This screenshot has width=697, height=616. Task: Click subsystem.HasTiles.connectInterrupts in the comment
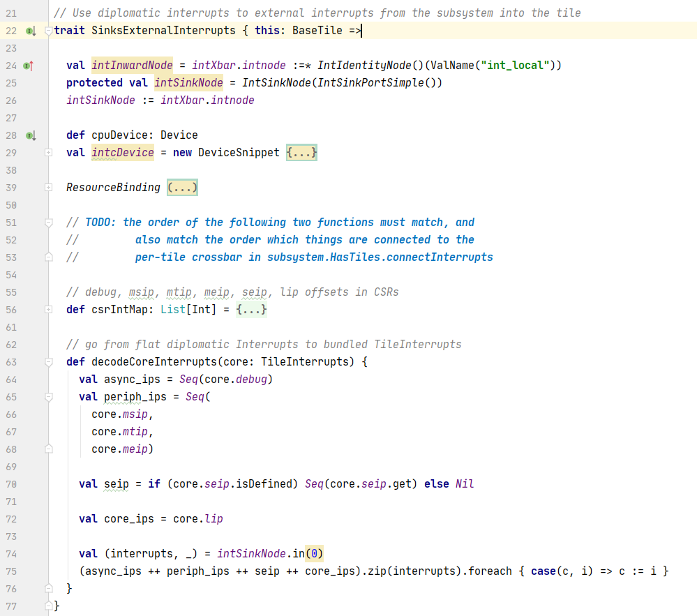pos(380,257)
